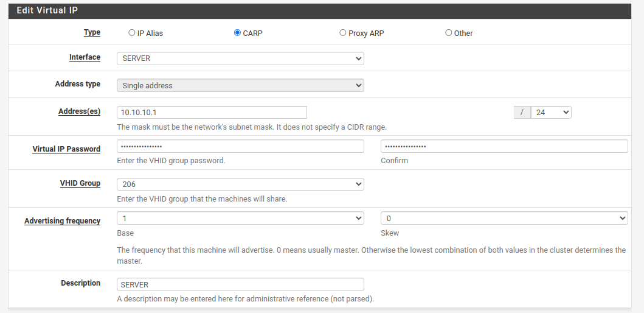This screenshot has height=313, width=644.
Task: Open the advertising frequency Skew dropdown
Action: coord(504,218)
